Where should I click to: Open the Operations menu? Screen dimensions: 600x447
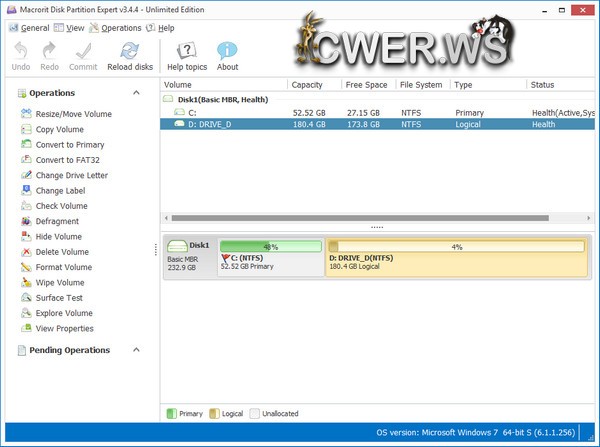[116, 28]
